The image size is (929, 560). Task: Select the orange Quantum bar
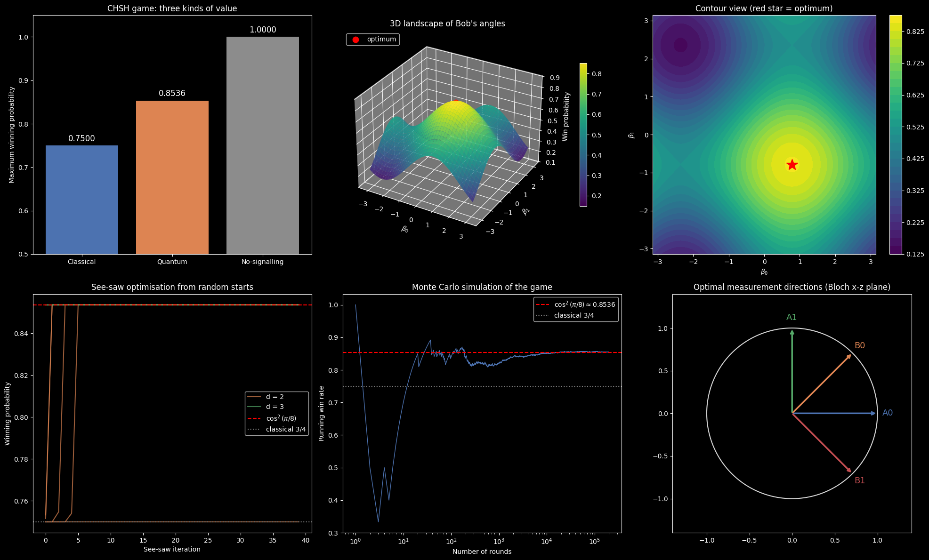click(172, 177)
